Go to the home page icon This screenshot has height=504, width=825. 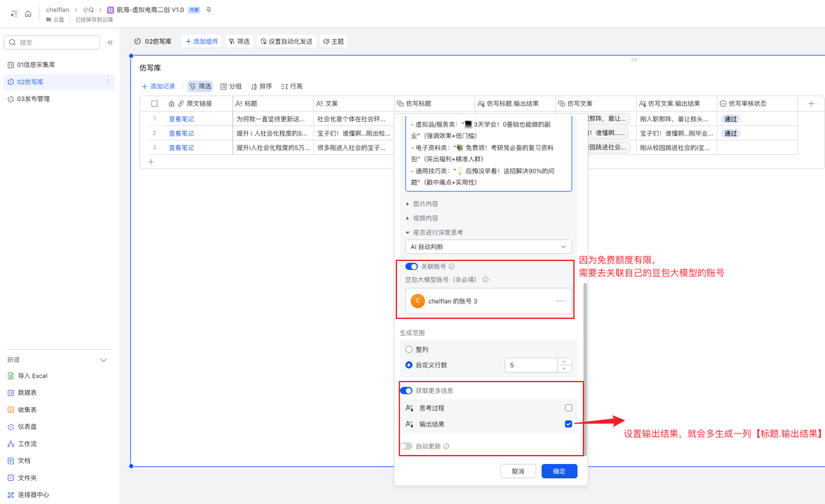coord(28,14)
